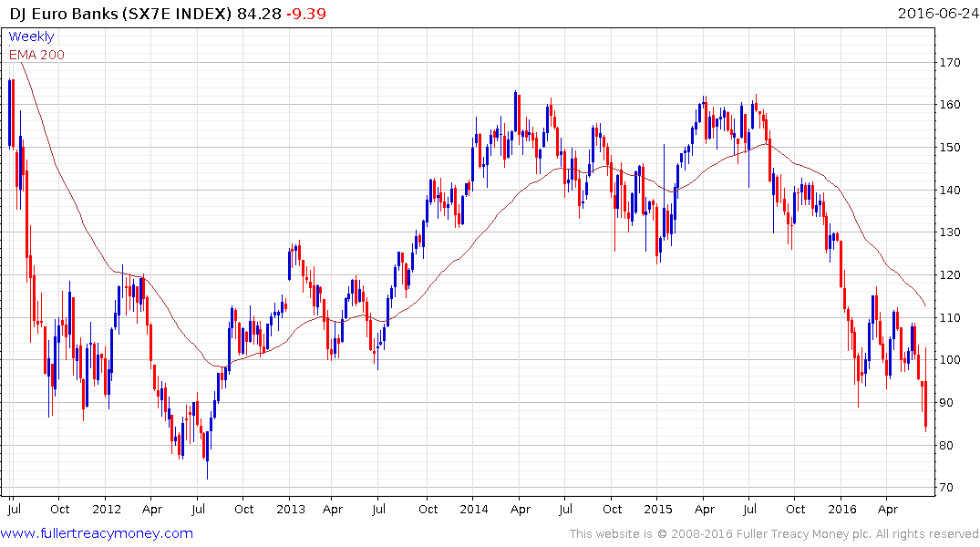Click the 80 price axis label
This screenshot has width=980, height=547.
click(x=946, y=445)
